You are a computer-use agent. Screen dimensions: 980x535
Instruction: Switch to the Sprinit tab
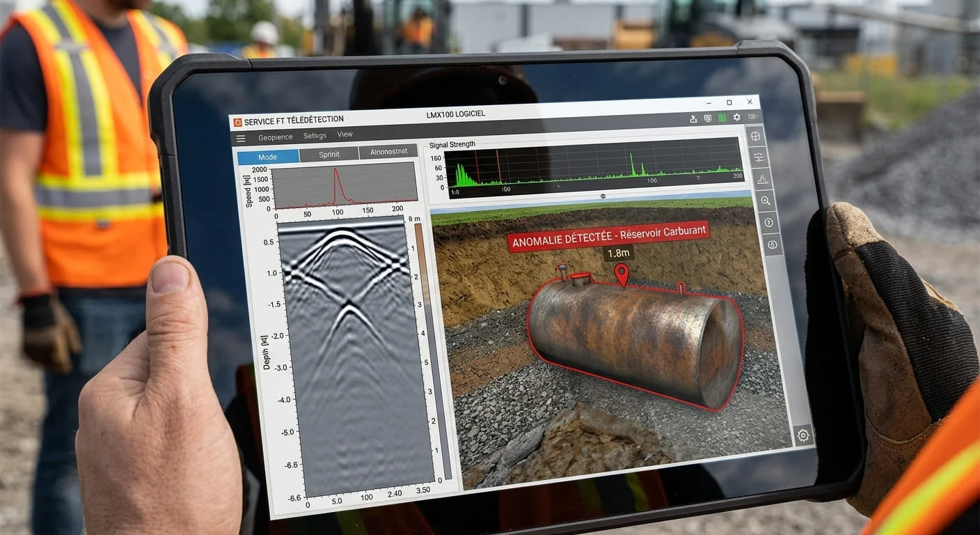point(329,154)
